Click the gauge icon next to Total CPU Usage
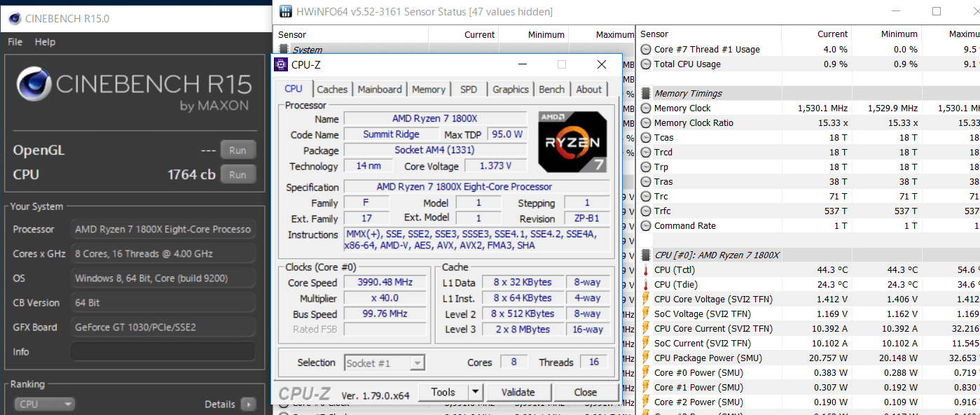This screenshot has height=415, width=980. (x=646, y=64)
